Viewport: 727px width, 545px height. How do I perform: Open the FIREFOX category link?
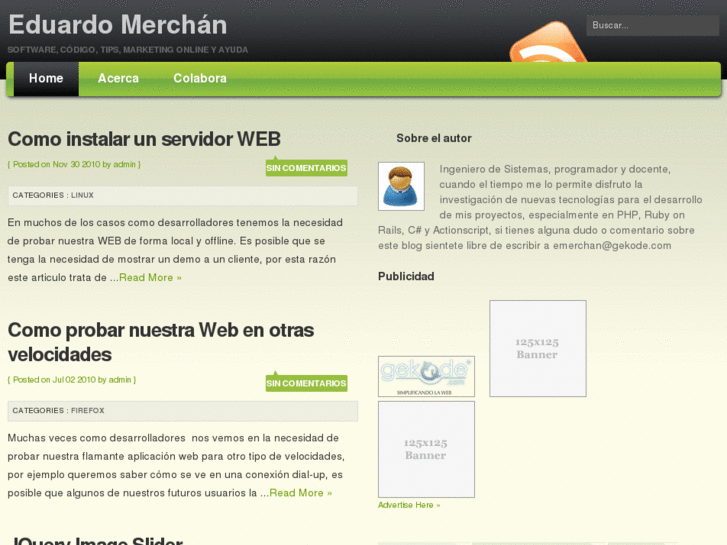coord(88,410)
